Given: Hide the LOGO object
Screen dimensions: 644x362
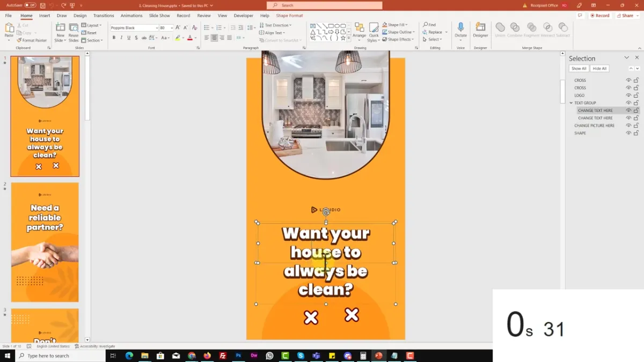Looking at the screenshot, I should pos(628,95).
